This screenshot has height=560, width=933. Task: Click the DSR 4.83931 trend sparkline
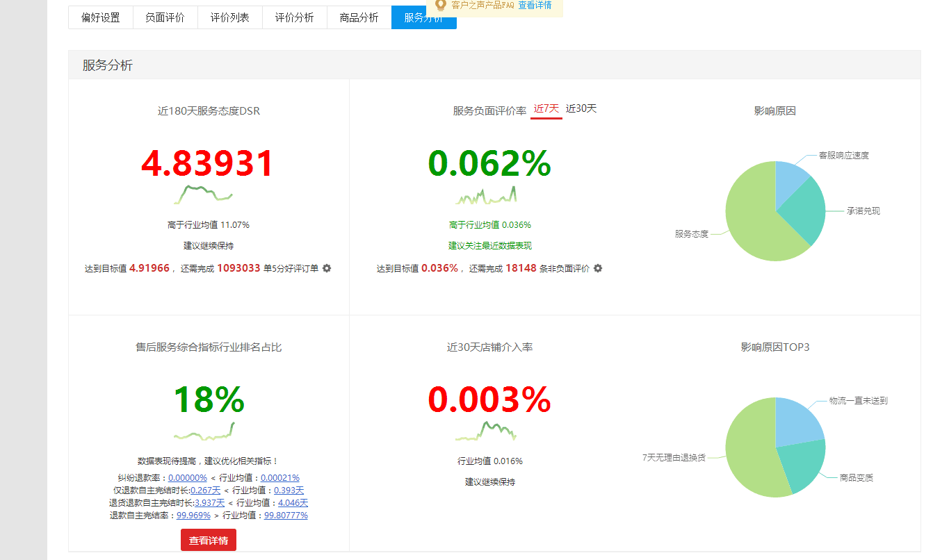pos(203,194)
